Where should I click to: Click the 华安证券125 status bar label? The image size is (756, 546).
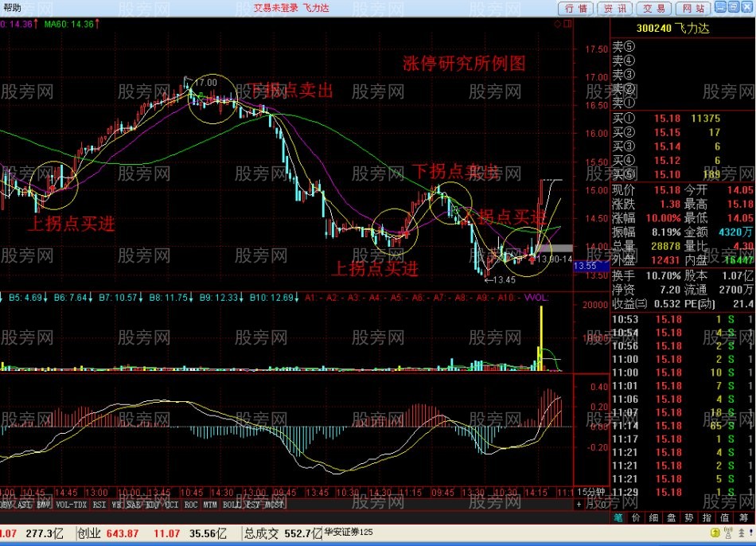pos(349,532)
